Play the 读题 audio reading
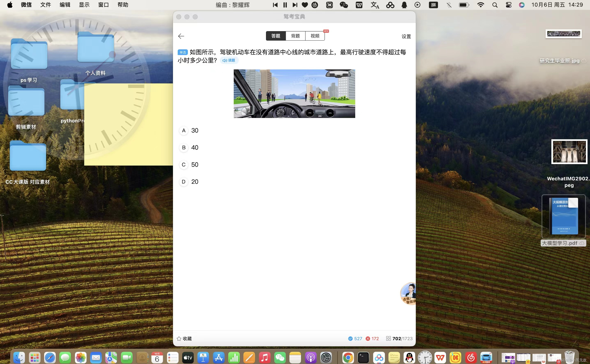590x364 pixels. click(229, 60)
